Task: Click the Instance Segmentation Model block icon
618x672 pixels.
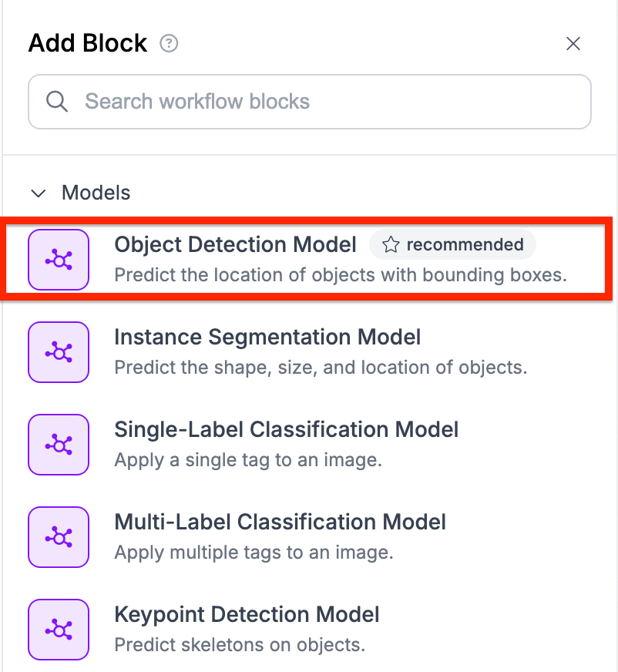Action: click(x=59, y=352)
